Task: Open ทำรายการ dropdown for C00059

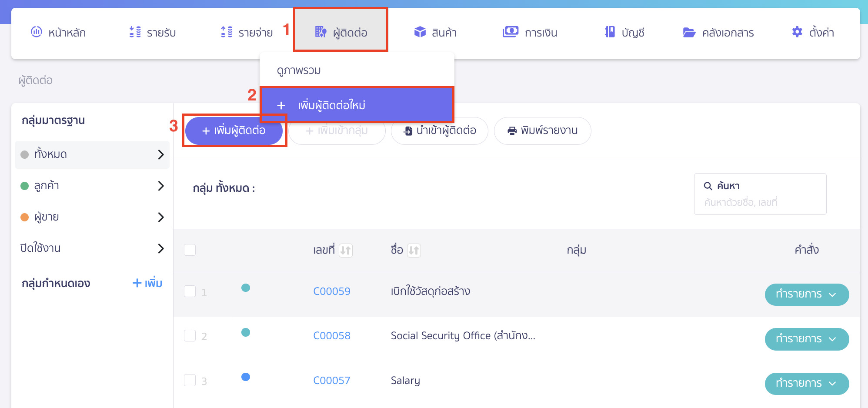Action: click(x=806, y=294)
